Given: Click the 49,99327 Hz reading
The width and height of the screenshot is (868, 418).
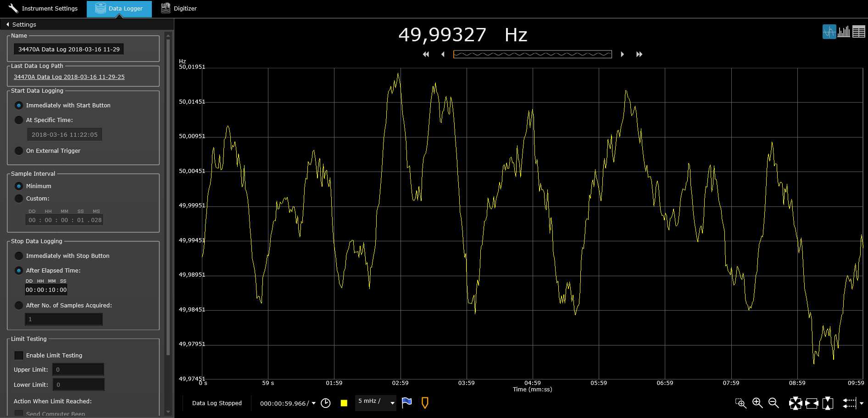Looking at the screenshot, I should [463, 35].
